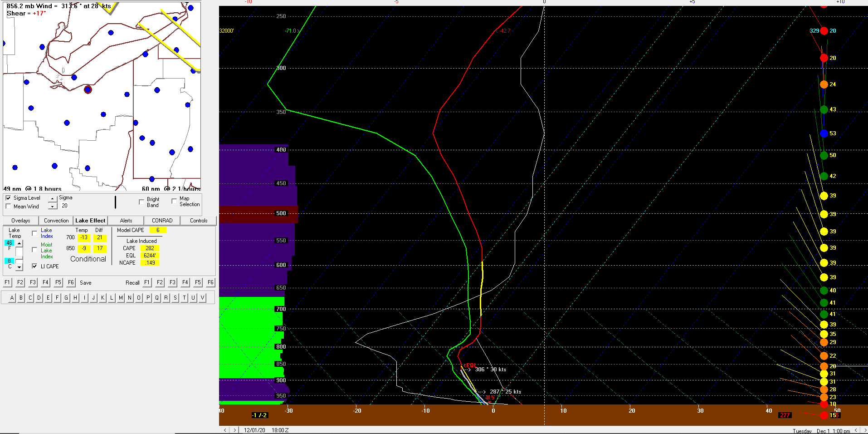Open the CONRAD tab

pyautogui.click(x=162, y=221)
